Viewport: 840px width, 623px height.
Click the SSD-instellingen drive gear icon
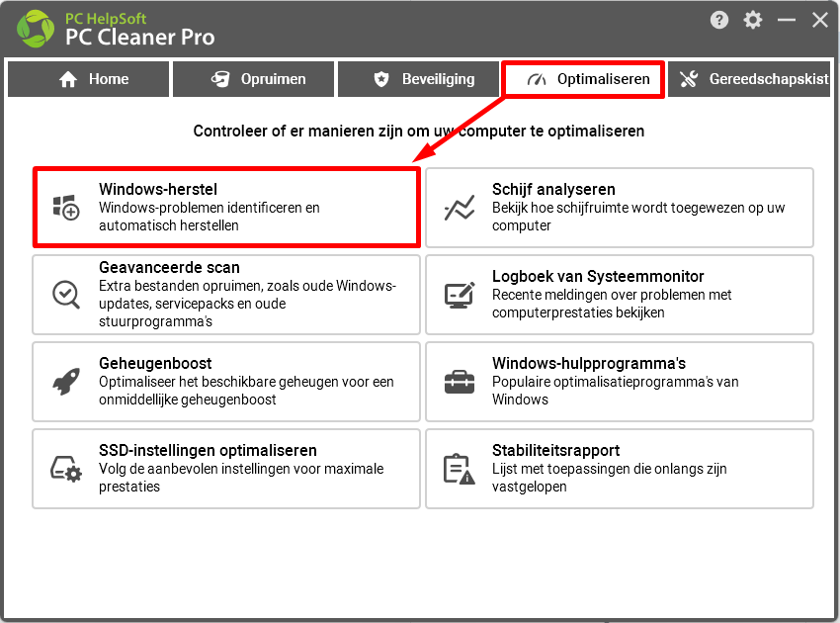point(66,469)
